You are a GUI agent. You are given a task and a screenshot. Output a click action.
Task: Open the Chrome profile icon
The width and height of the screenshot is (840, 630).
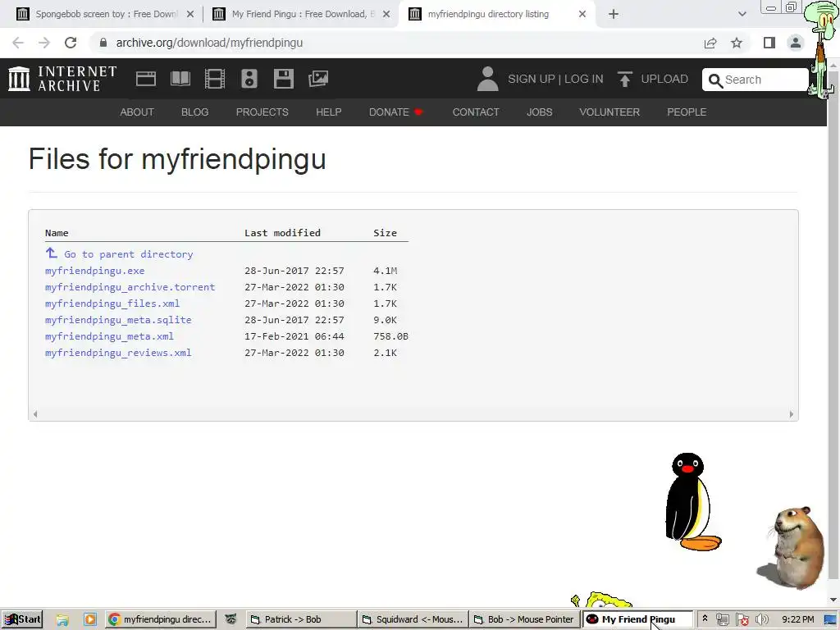[796, 43]
